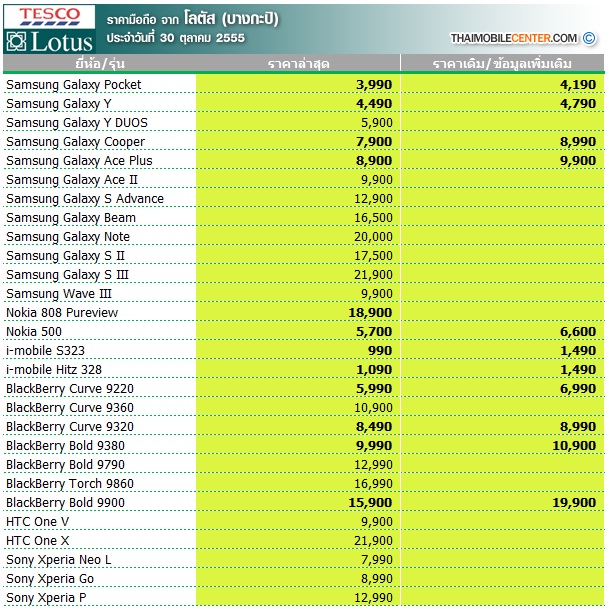The image size is (609, 610).
Task: Select Samsung Galaxy S II model name
Action: (x=65, y=256)
